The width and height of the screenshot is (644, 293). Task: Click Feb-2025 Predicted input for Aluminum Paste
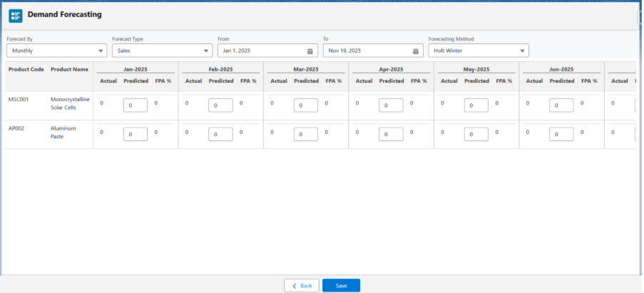220,134
